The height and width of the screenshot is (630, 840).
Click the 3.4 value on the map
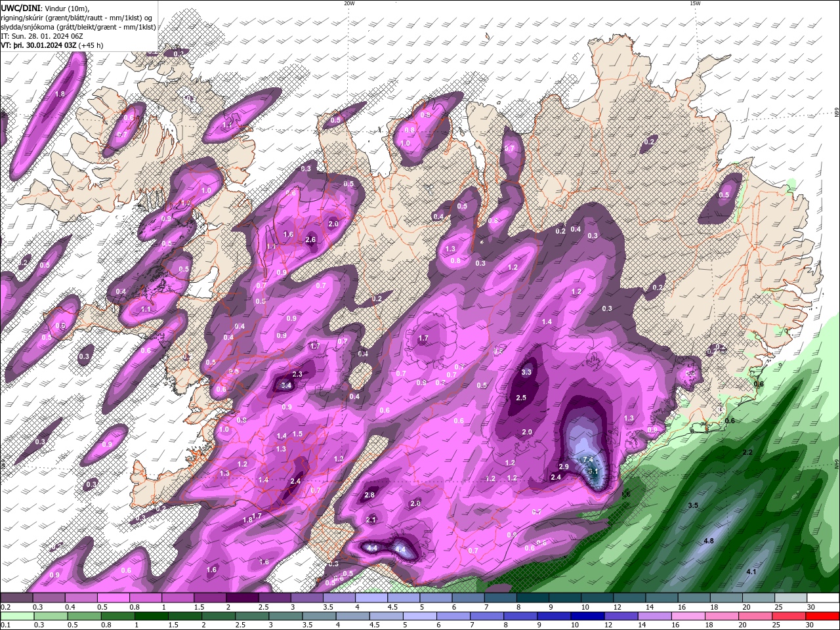pos(286,385)
